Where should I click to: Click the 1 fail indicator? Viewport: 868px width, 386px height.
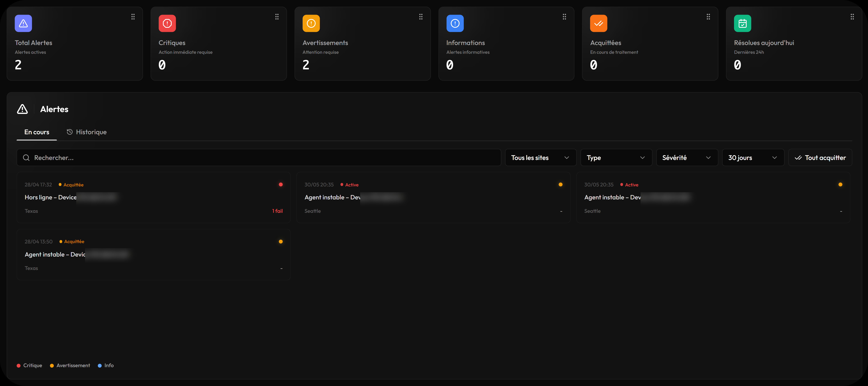pyautogui.click(x=277, y=211)
